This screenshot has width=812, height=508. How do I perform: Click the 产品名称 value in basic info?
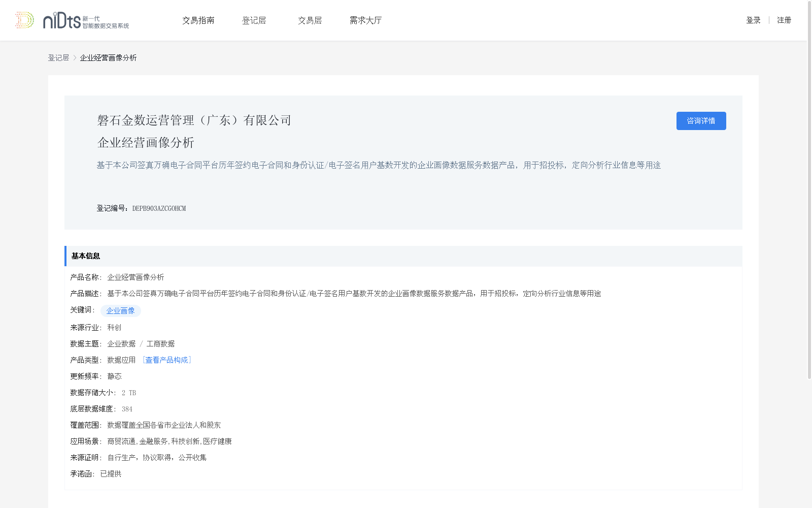[x=136, y=277]
